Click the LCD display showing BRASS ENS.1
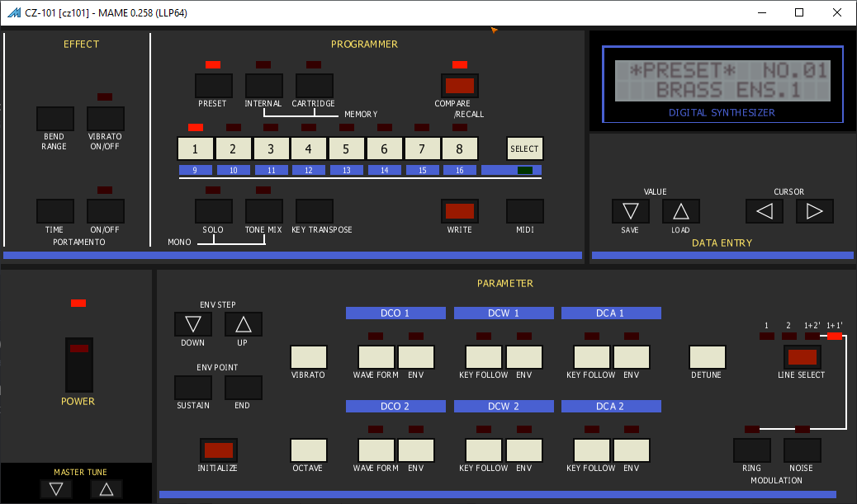Viewport: 857px width, 504px height. click(x=722, y=81)
